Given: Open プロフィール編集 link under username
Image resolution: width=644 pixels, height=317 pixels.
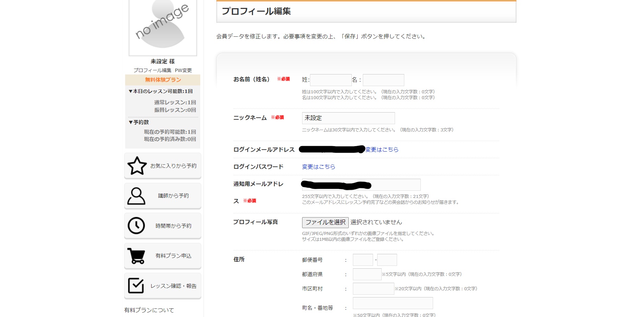Looking at the screenshot, I should point(152,70).
